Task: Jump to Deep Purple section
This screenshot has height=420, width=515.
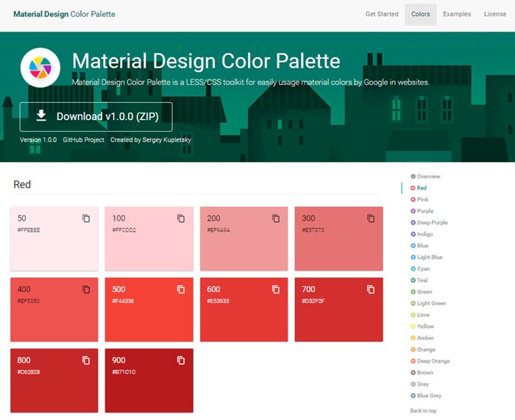Action: click(433, 222)
